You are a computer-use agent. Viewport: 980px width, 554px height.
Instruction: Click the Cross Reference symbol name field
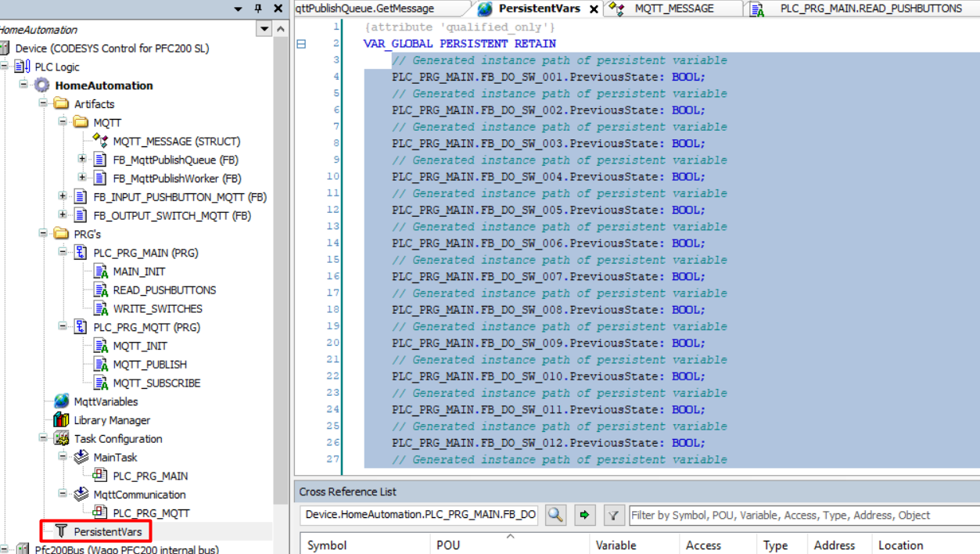tap(420, 515)
